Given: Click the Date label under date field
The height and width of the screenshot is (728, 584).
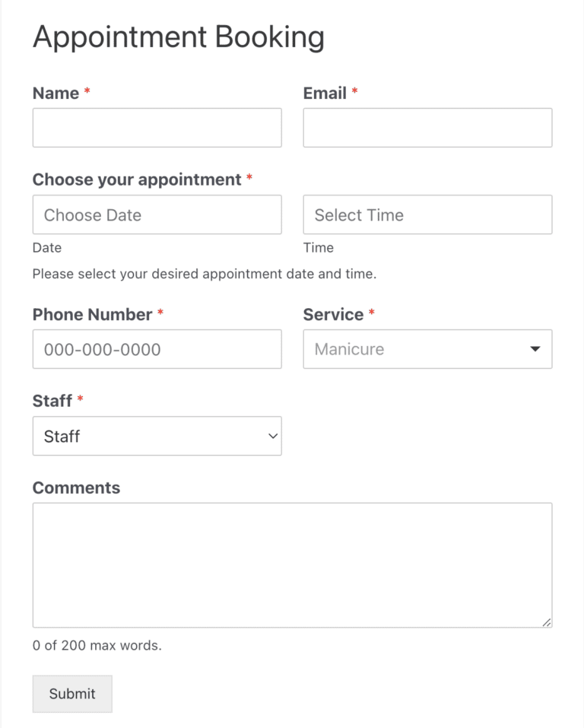Looking at the screenshot, I should coord(46,247).
